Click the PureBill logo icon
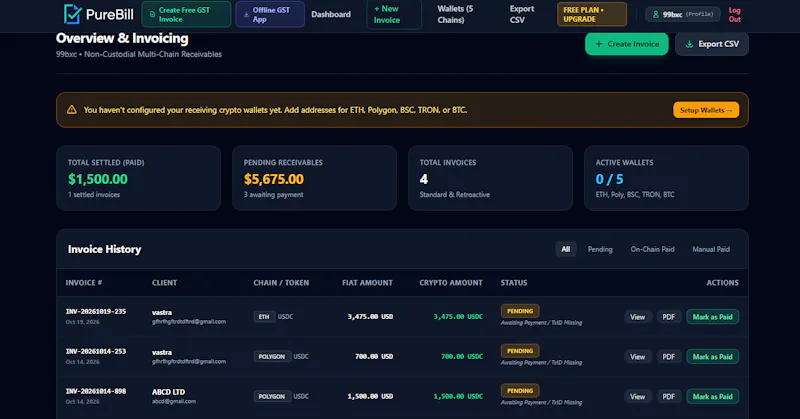Image resolution: width=800 pixels, height=419 pixels. point(72,14)
